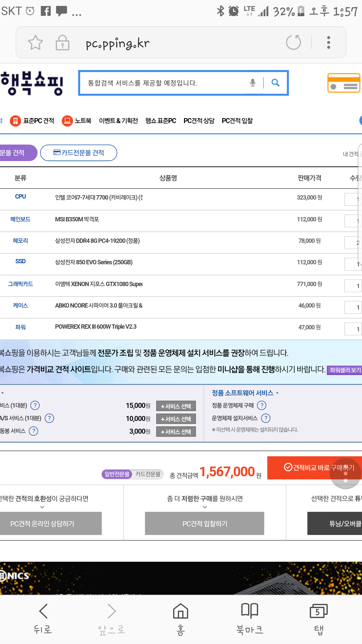Click the magnifier search icon
Image resolution: width=362 pixels, height=644 pixels.
click(x=276, y=83)
